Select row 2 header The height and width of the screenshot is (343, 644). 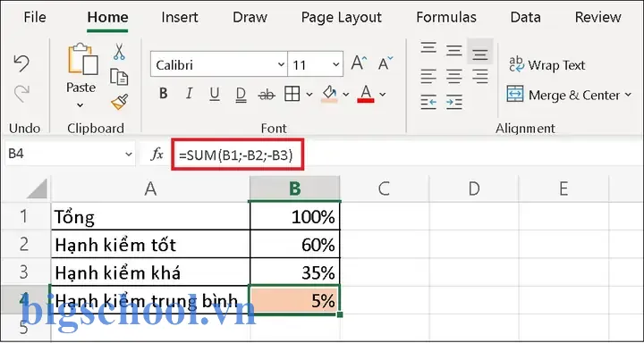click(x=25, y=244)
